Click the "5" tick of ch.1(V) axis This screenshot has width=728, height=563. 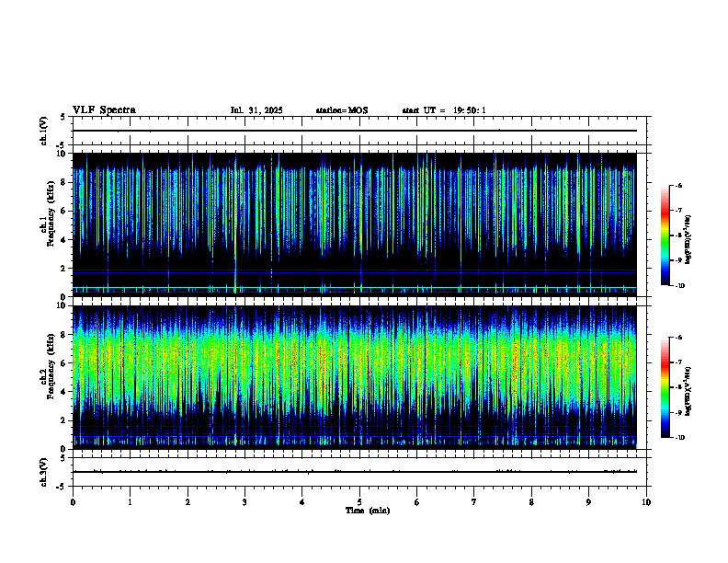[x=63, y=117]
